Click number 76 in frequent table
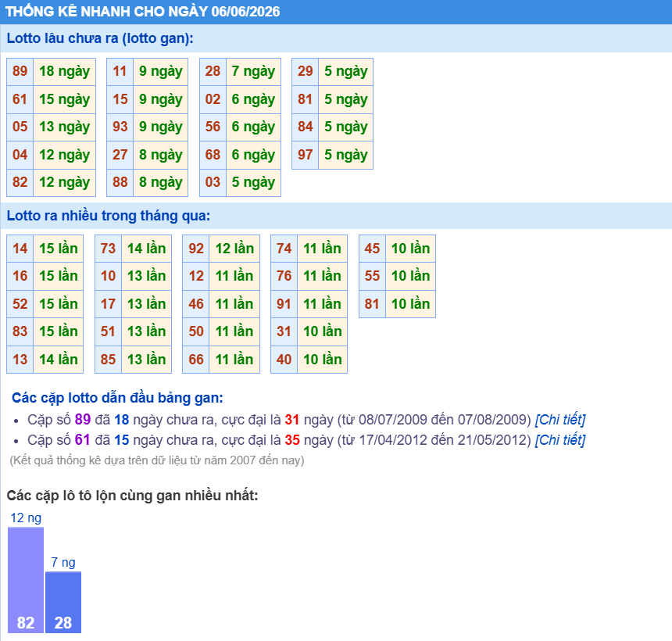Image resolution: width=672 pixels, height=641 pixels. coord(284,276)
